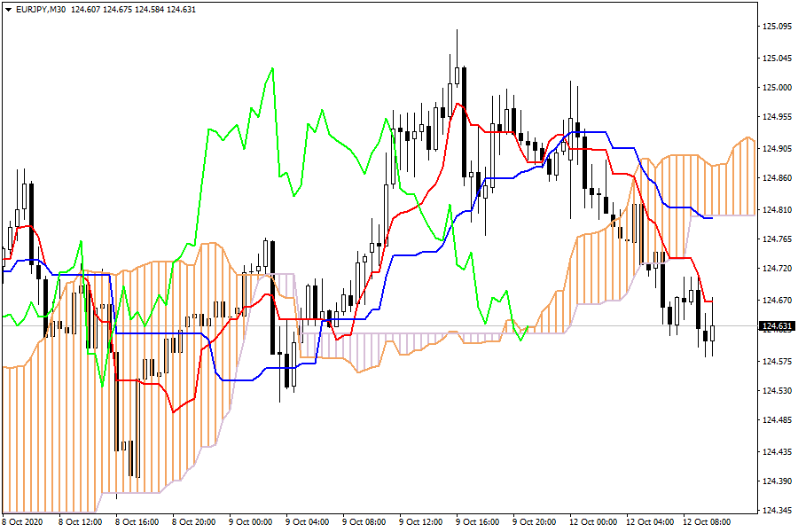
Task: Click the 124.810 price axis label
Action: tap(777, 210)
